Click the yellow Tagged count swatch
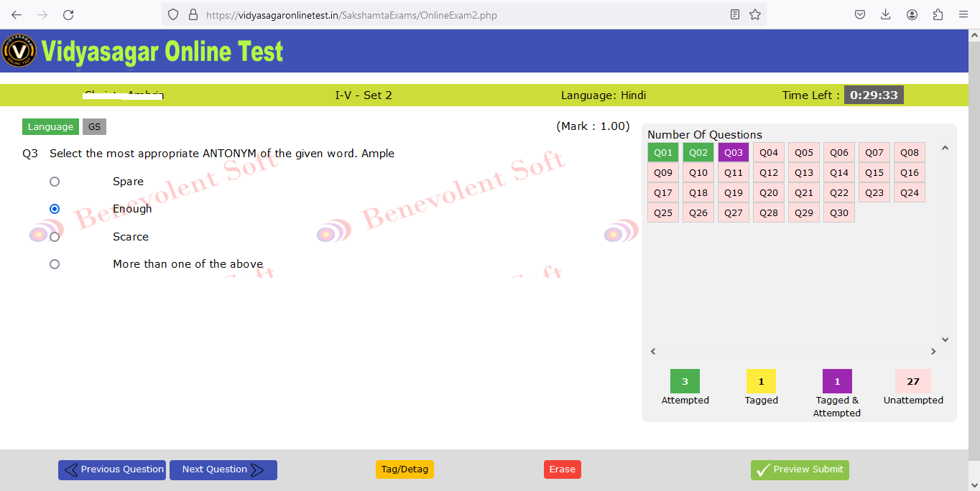 pyautogui.click(x=761, y=381)
